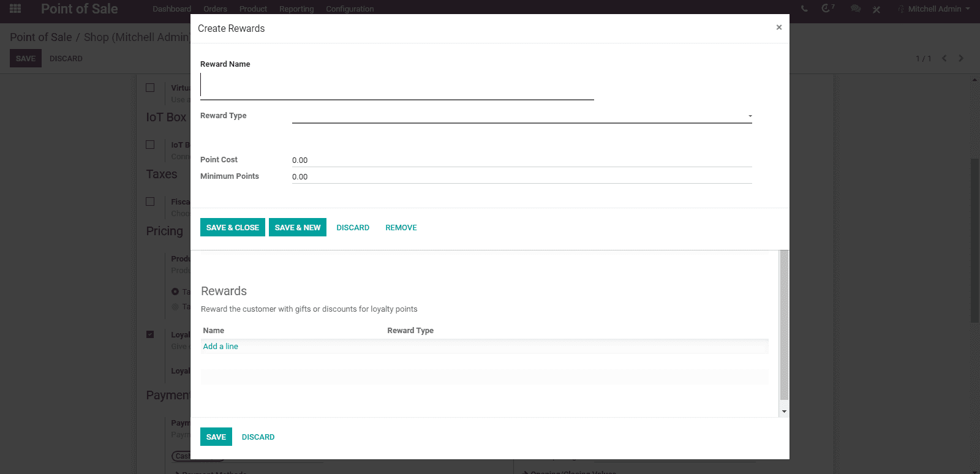Click Add a line in Rewards table
This screenshot has height=474, width=980.
(221, 346)
